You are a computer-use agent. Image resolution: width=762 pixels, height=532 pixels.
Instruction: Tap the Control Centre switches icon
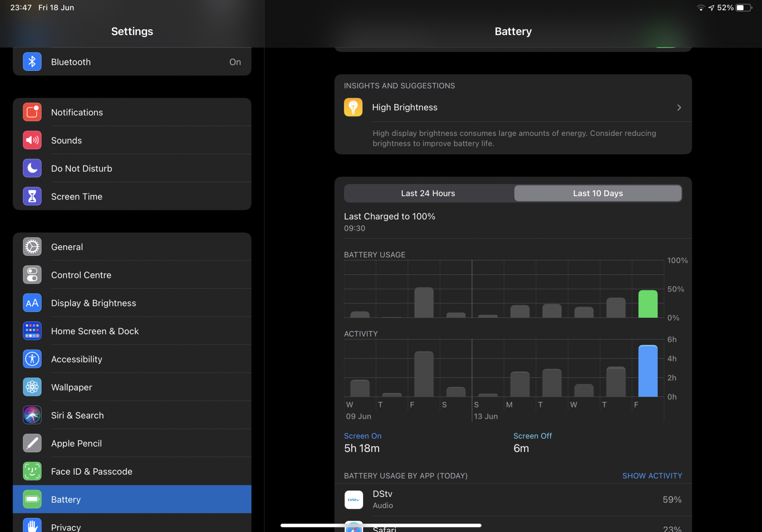tap(32, 275)
